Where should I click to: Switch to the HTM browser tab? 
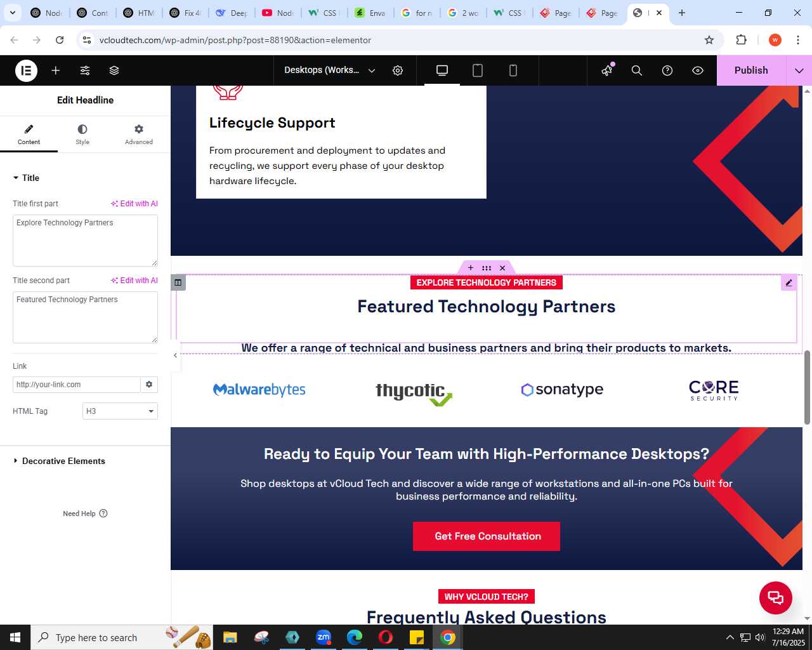[139, 13]
